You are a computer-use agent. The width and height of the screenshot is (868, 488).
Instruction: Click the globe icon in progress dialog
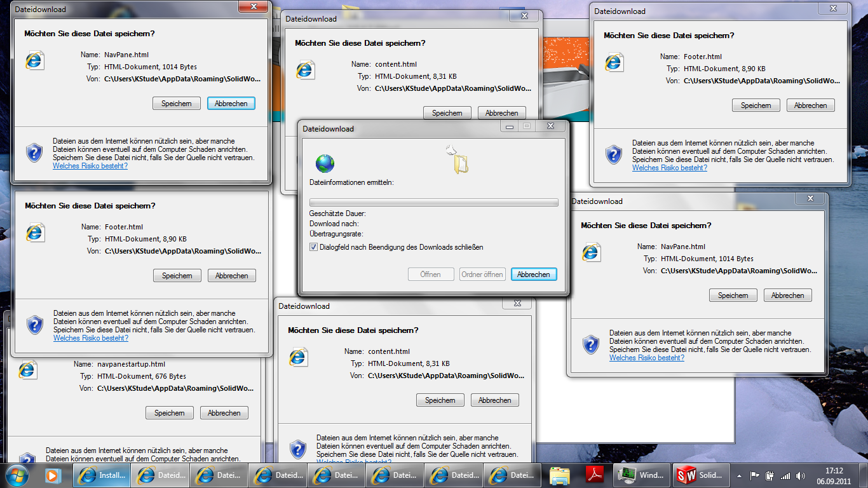point(325,164)
